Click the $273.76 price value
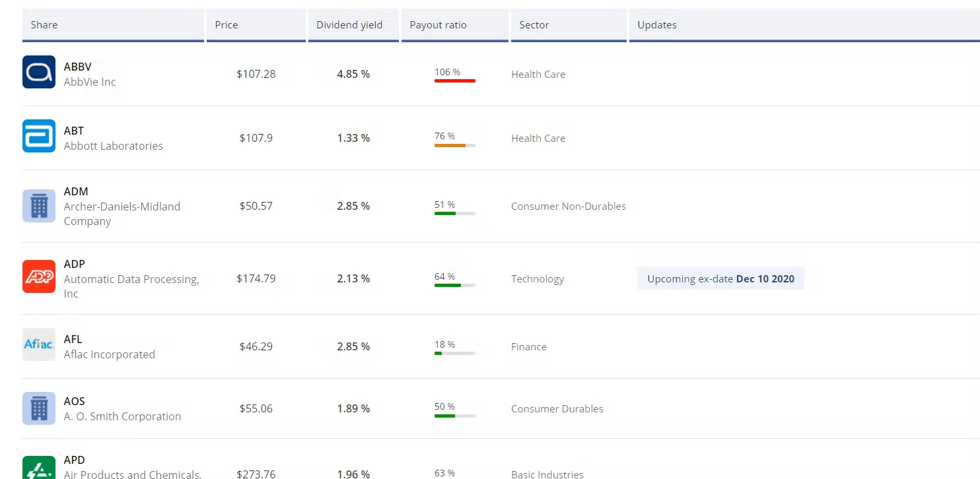980x479 pixels. pyautogui.click(x=256, y=474)
